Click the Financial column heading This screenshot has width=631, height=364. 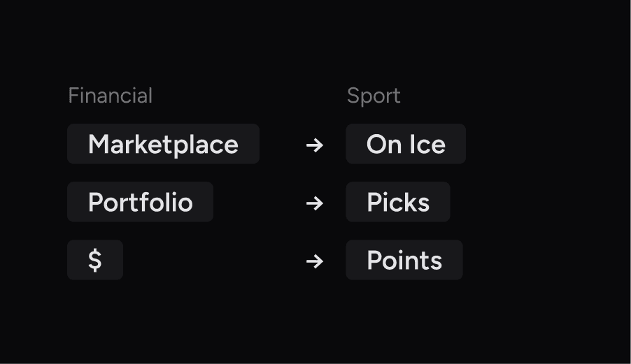[110, 96]
